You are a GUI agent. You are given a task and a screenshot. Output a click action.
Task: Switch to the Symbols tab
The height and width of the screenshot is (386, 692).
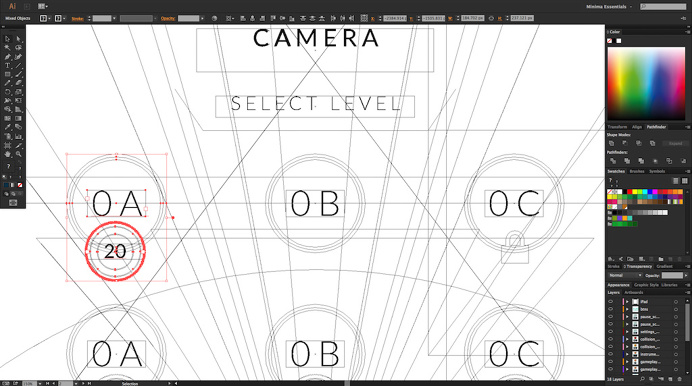point(657,172)
